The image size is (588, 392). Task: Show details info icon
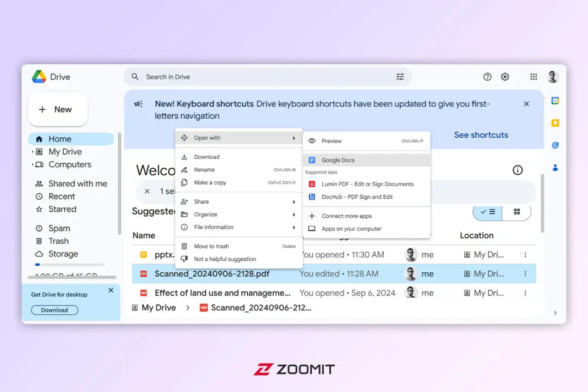pos(518,170)
